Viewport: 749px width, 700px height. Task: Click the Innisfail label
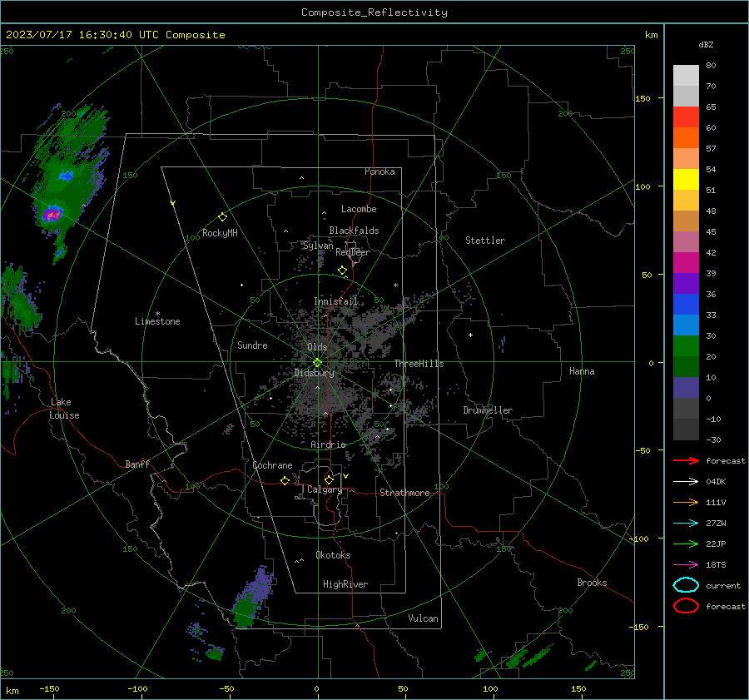(335, 301)
